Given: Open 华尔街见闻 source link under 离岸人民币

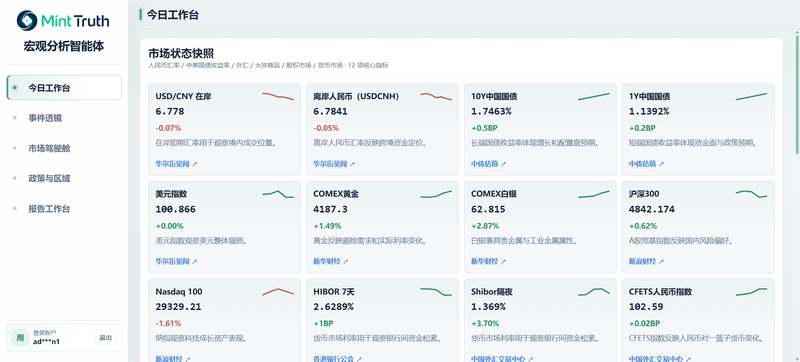Looking at the screenshot, I should pos(334,164).
